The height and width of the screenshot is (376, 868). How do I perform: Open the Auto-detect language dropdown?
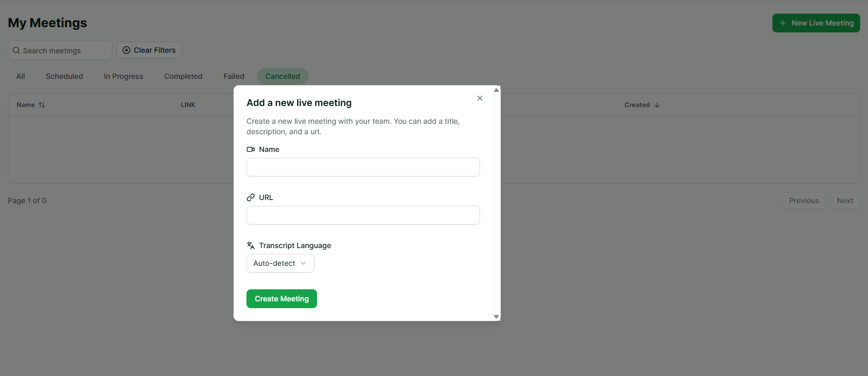coord(280,263)
